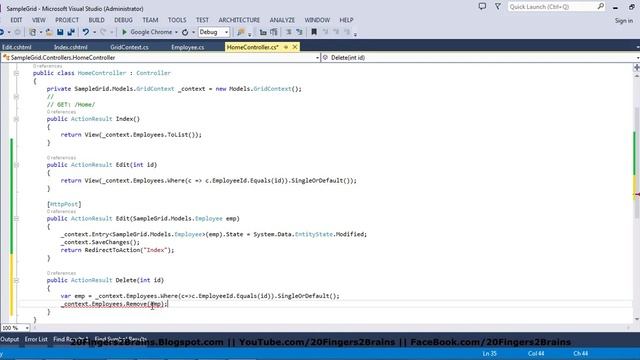Click the 0 references link above Delete method
The image size is (640, 360).
coord(61,273)
